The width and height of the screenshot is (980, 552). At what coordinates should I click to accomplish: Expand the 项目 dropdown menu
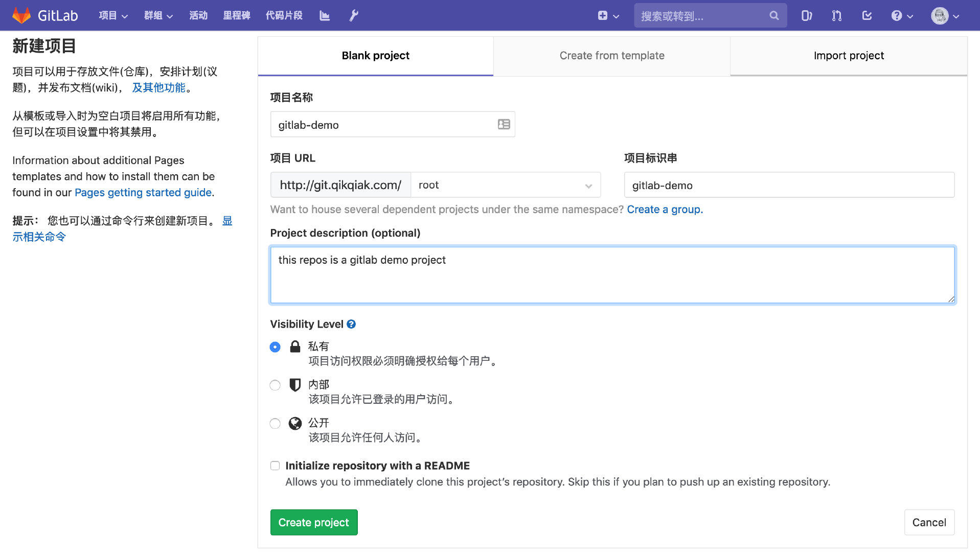[113, 15]
